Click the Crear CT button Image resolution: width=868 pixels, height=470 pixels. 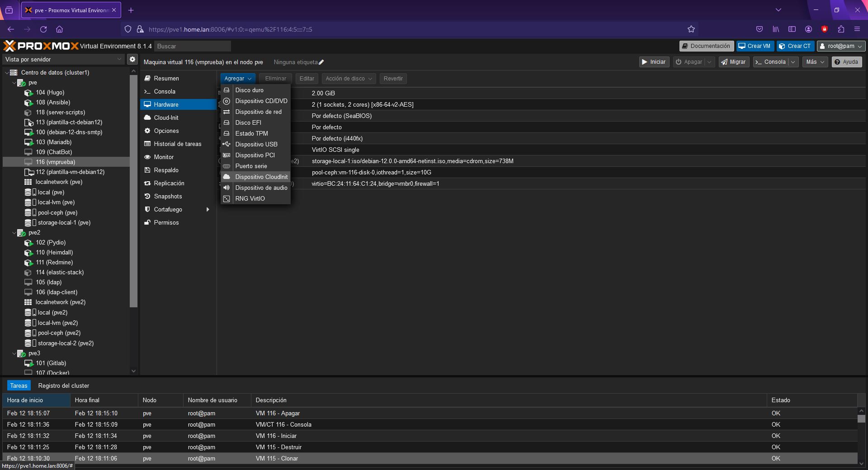click(795, 46)
